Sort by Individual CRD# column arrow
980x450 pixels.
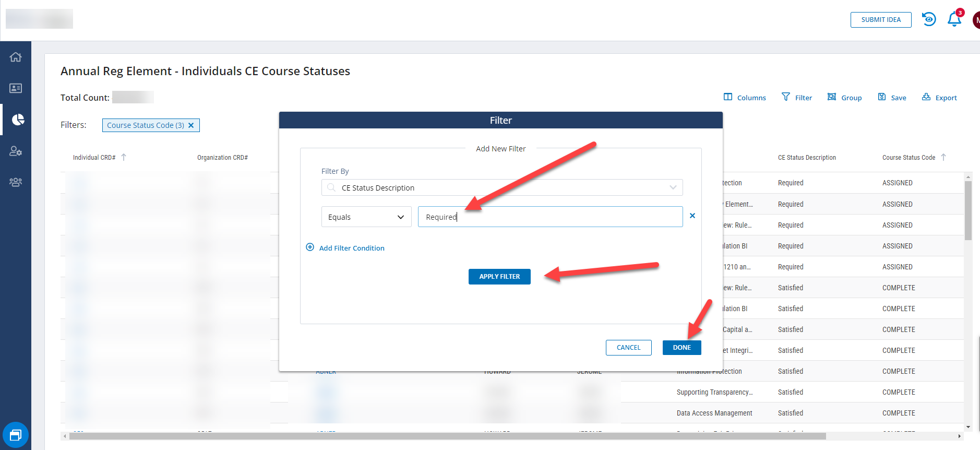point(124,157)
